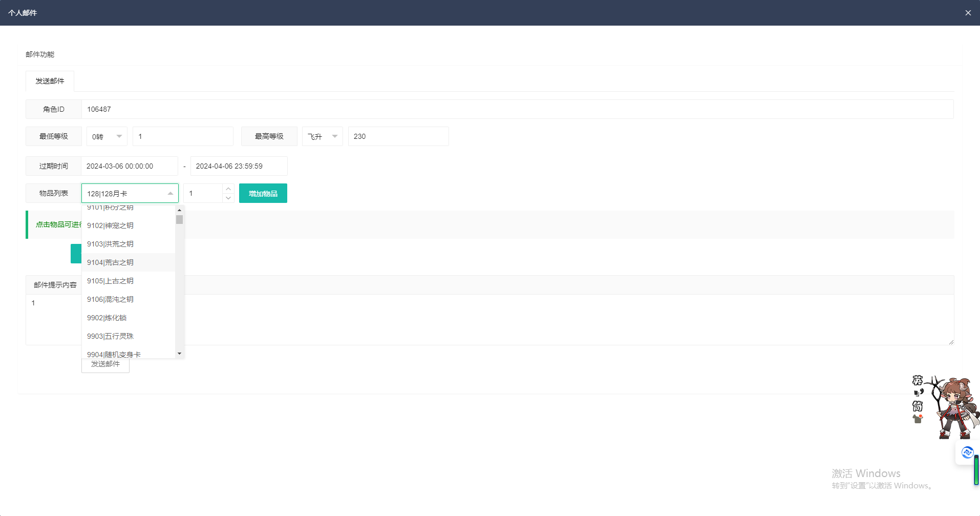980x516 pixels.
Task: Click the 最高等级 label
Action: (269, 136)
